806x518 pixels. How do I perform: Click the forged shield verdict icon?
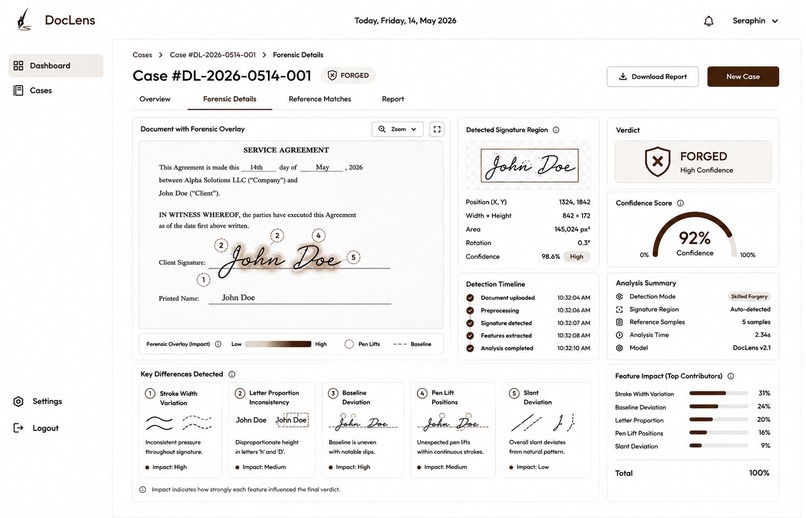657,161
